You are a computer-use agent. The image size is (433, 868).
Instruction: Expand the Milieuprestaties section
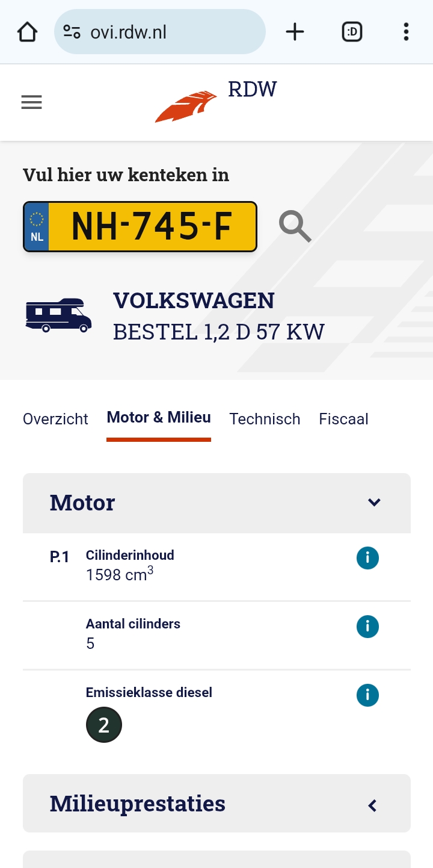pos(373,805)
